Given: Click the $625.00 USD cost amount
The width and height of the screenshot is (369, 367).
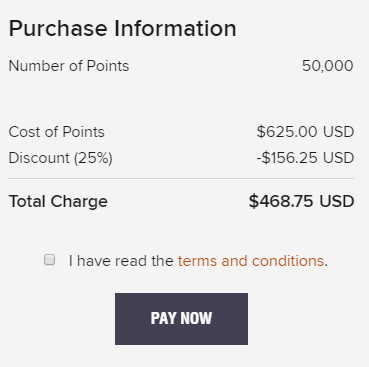Looking at the screenshot, I should click(x=305, y=132).
